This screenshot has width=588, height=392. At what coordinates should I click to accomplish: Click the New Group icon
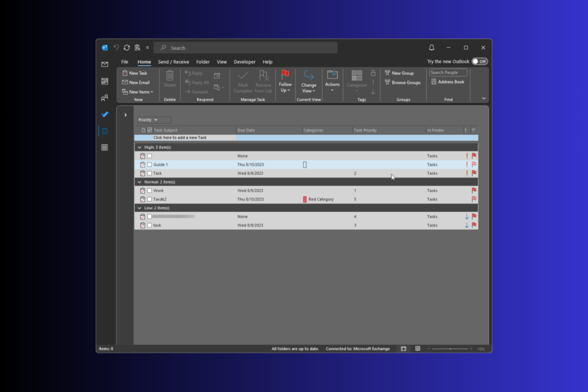coord(388,73)
